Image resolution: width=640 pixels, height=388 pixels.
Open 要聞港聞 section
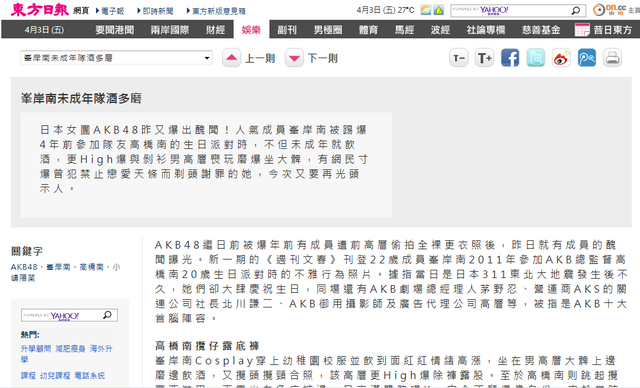[x=115, y=30]
